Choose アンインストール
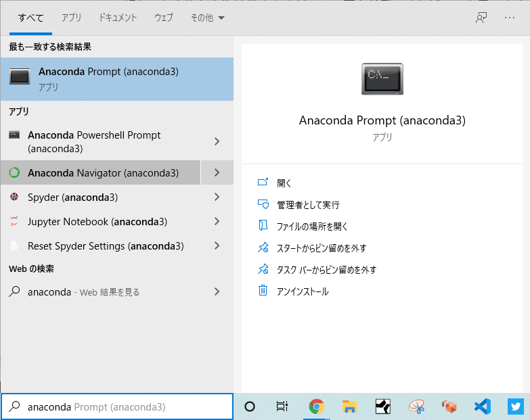 303,291
